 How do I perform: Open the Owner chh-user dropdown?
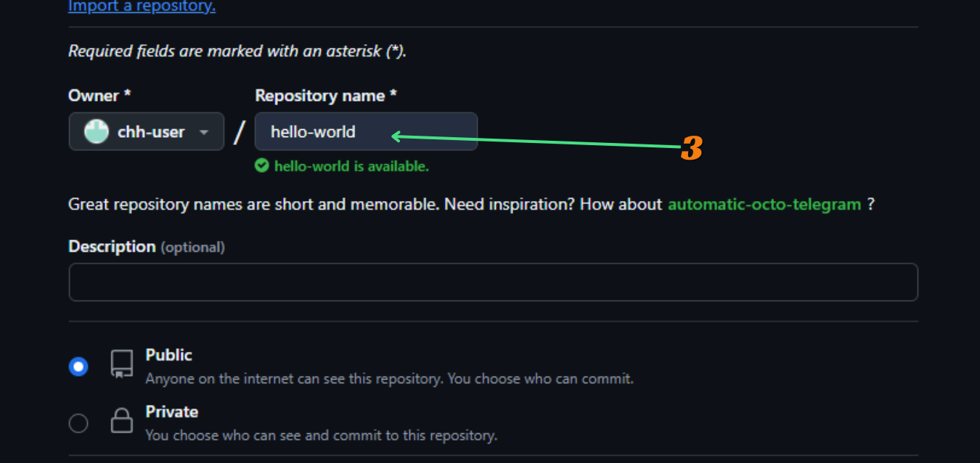[x=146, y=132]
